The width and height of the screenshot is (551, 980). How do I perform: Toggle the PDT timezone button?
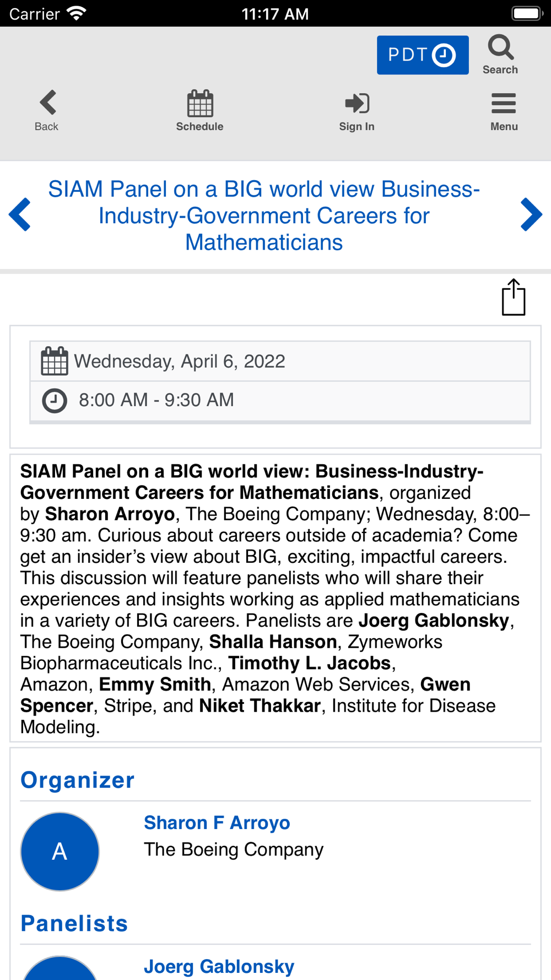(423, 55)
